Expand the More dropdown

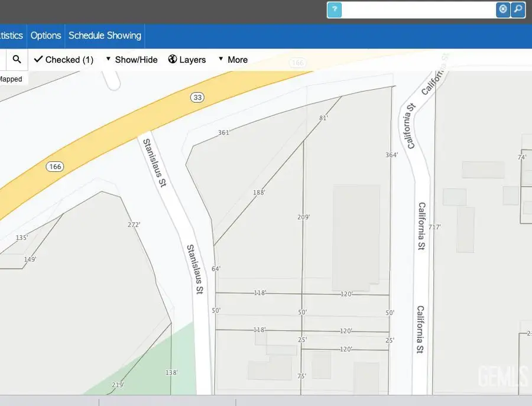[x=233, y=60]
